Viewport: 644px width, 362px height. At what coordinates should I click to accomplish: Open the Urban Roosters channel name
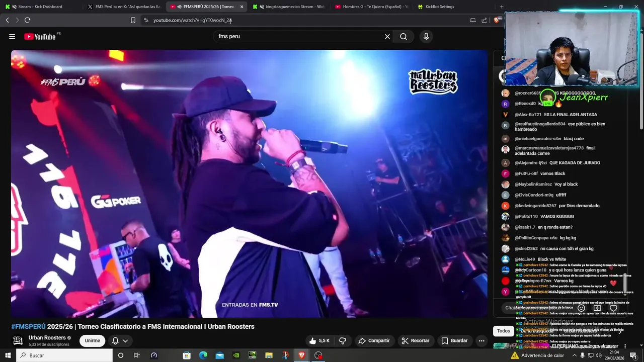tap(47, 338)
